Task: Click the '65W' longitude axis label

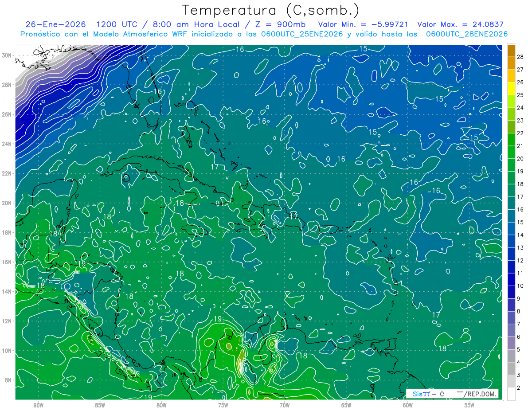Action: pos(346,405)
